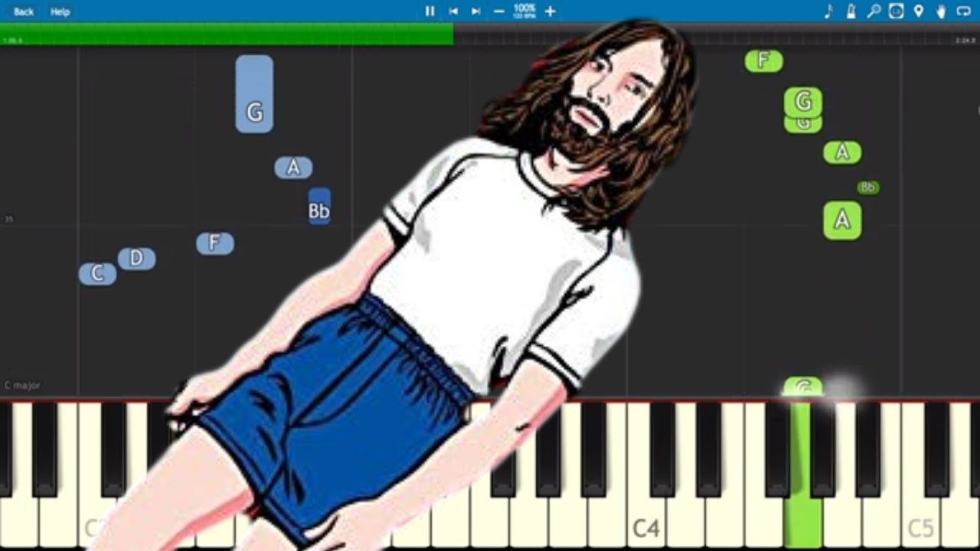980x551 pixels.
Task: Increase tempo with plus button
Action: (550, 11)
